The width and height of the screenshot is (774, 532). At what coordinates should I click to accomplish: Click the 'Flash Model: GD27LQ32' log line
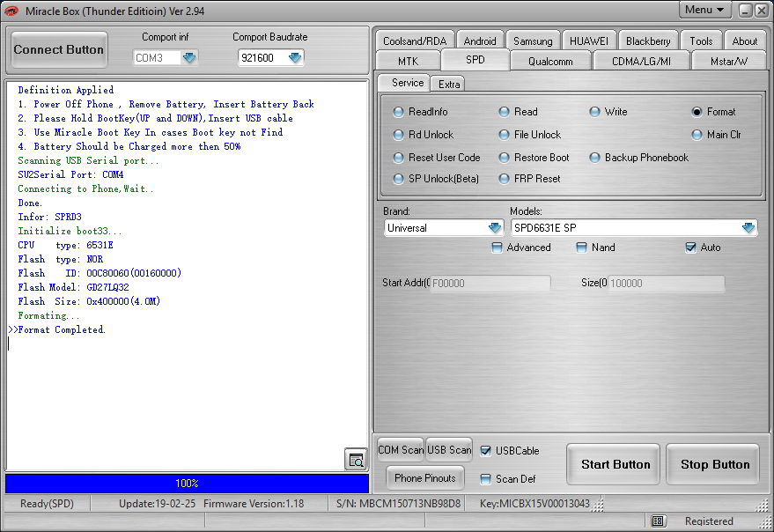coord(74,287)
